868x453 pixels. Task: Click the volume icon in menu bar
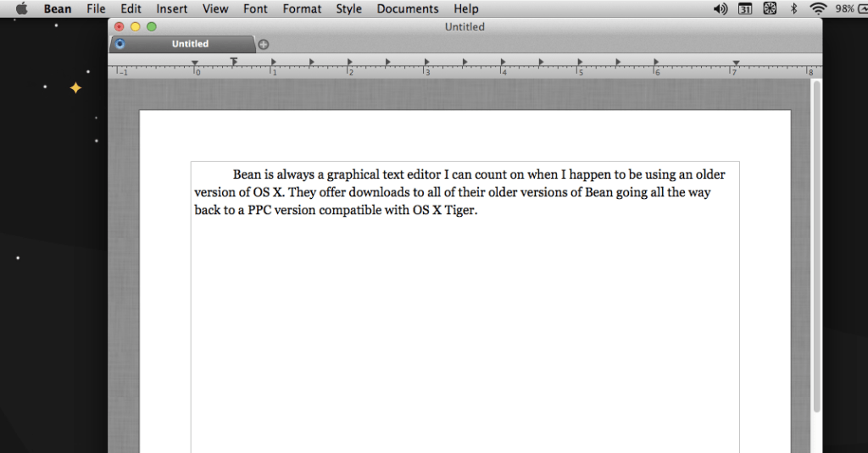coord(720,8)
